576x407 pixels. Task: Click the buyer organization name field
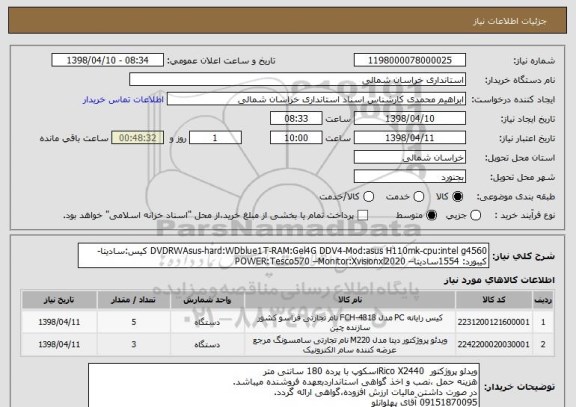pyautogui.click(x=298, y=80)
